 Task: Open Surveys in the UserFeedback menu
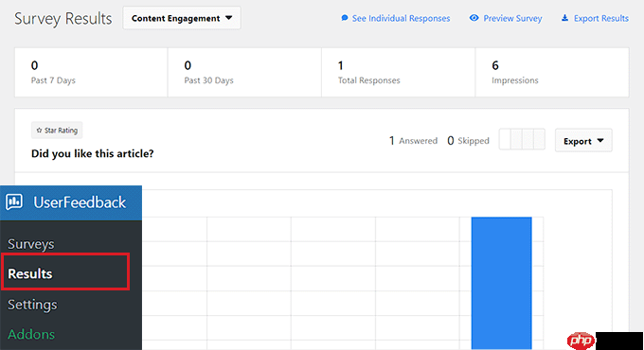31,244
